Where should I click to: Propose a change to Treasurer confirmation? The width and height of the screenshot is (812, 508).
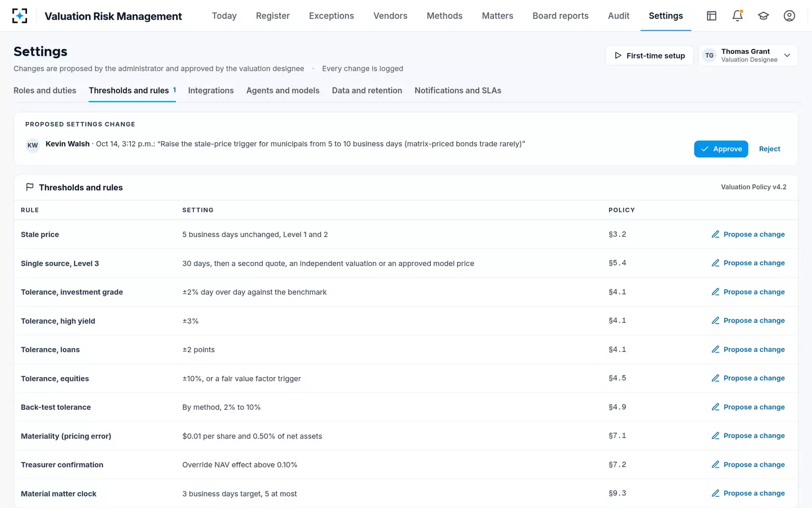coord(748,465)
